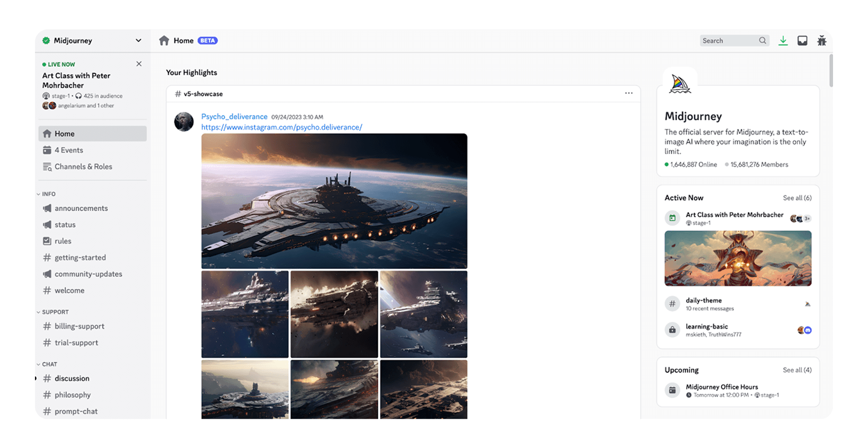Viewport: 868px width, 448px height.
Task: Open the inbox icon in header
Action: click(x=802, y=40)
